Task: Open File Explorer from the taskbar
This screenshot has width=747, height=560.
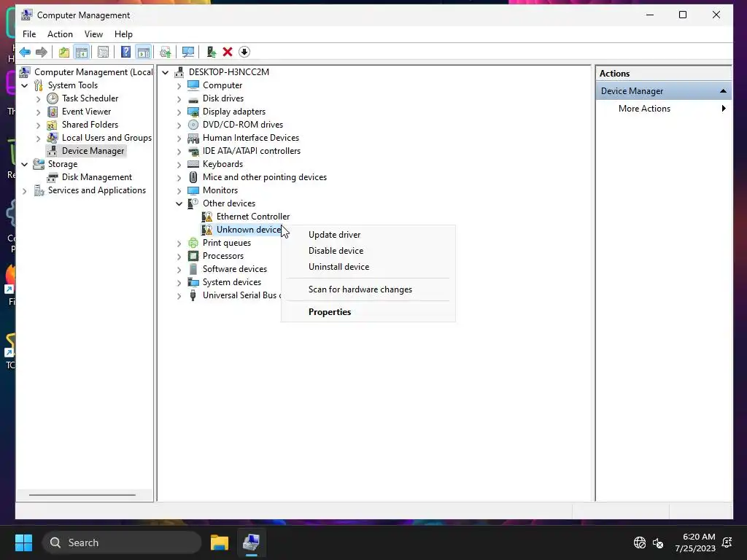Action: 220,542
